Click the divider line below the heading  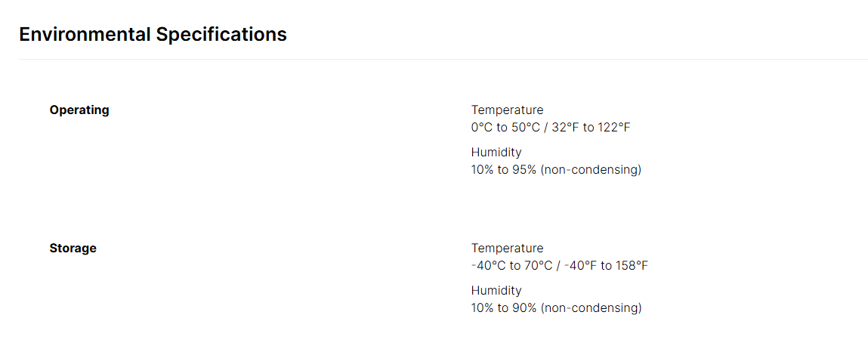coord(443,59)
